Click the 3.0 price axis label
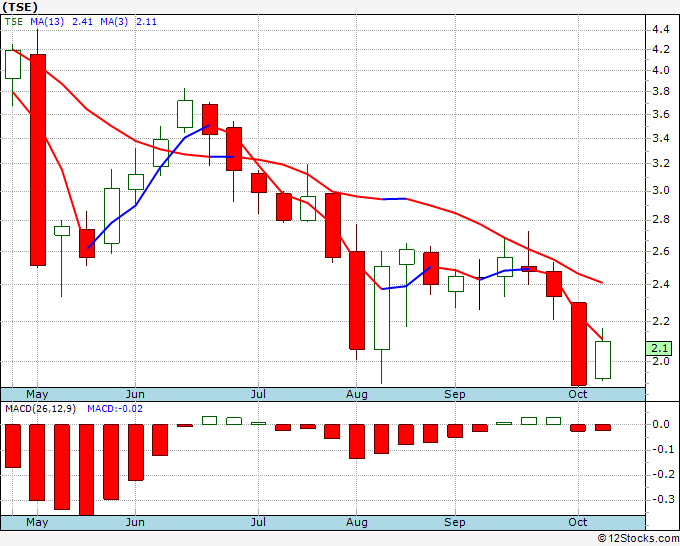 (660, 191)
